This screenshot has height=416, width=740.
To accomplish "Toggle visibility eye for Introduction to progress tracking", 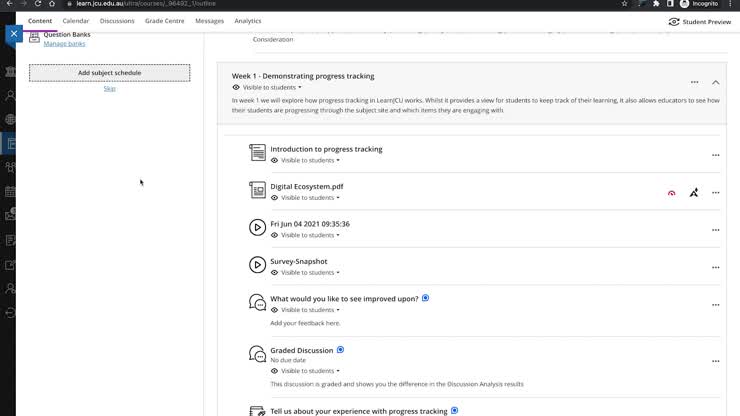I will (x=274, y=161).
